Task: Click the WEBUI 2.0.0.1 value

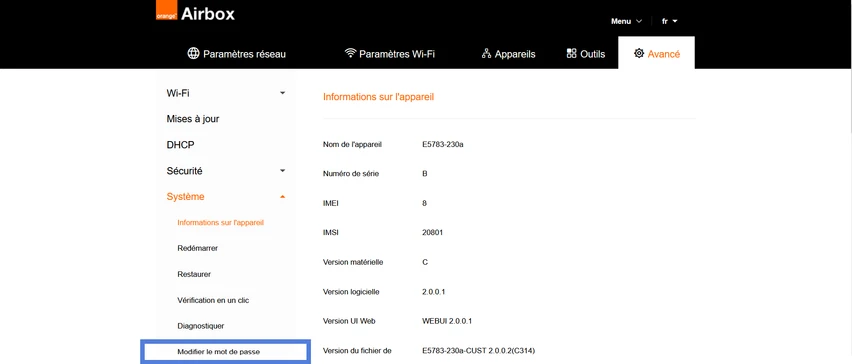Action: (x=447, y=321)
